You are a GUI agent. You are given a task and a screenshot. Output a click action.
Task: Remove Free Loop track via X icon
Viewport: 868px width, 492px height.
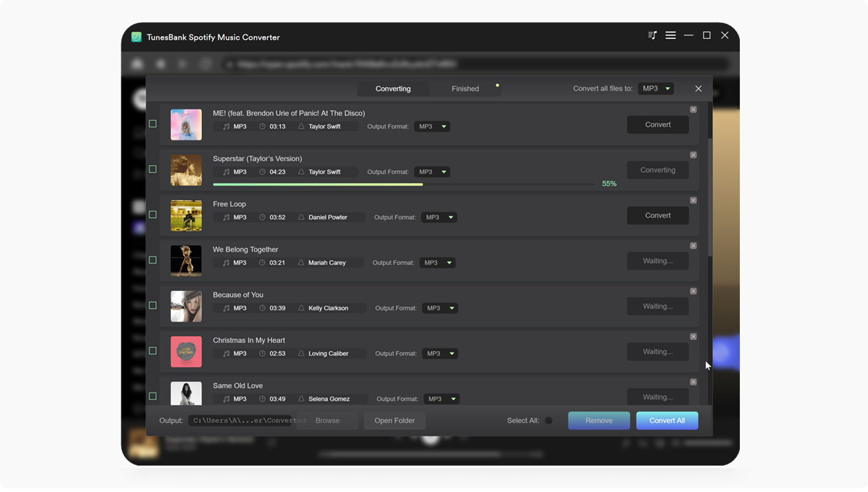coord(693,201)
